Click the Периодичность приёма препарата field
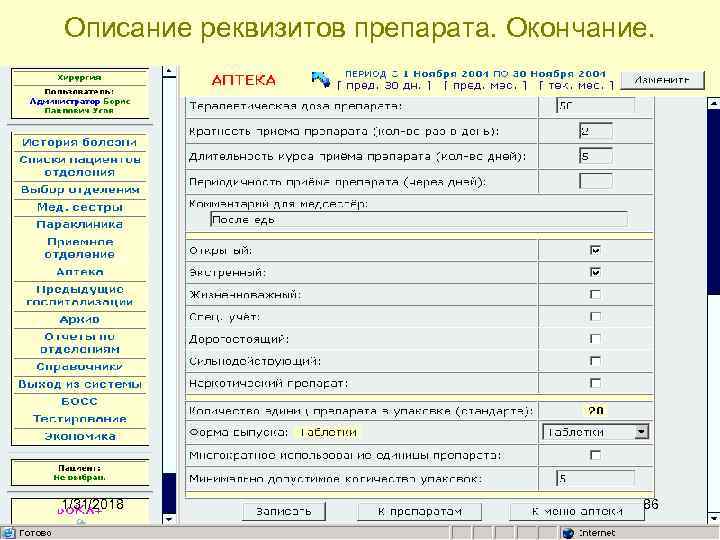 (x=595, y=181)
